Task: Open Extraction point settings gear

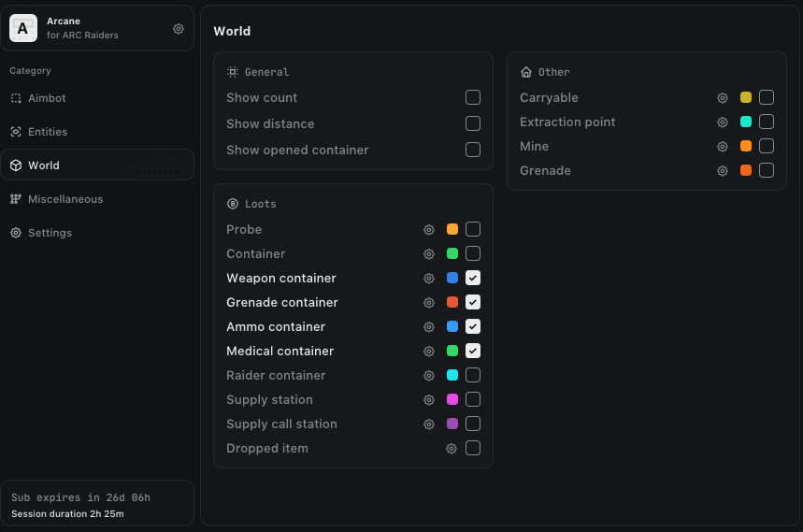Action: [723, 122]
